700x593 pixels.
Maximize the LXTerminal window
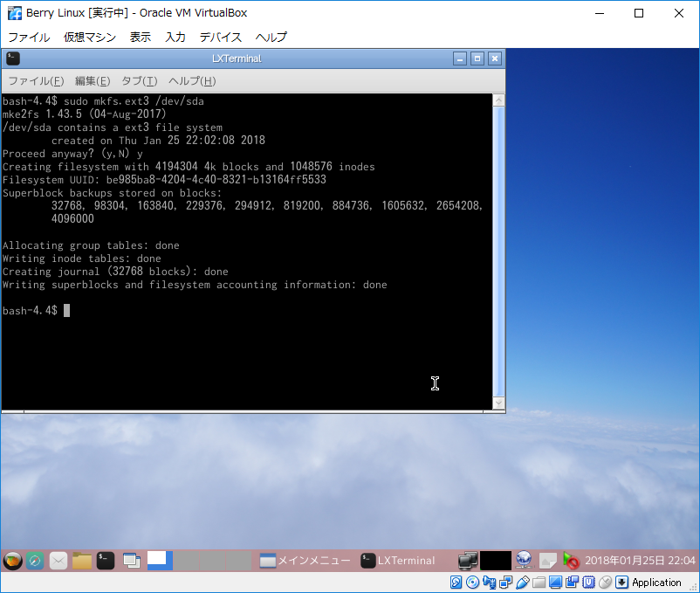(477, 59)
